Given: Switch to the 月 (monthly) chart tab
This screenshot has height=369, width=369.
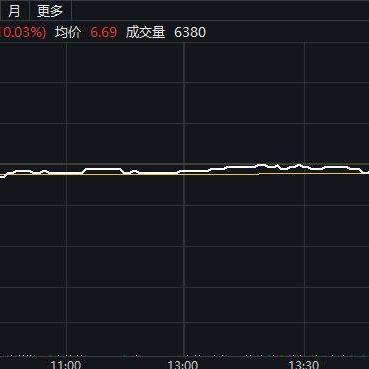Looking at the screenshot, I should [14, 11].
